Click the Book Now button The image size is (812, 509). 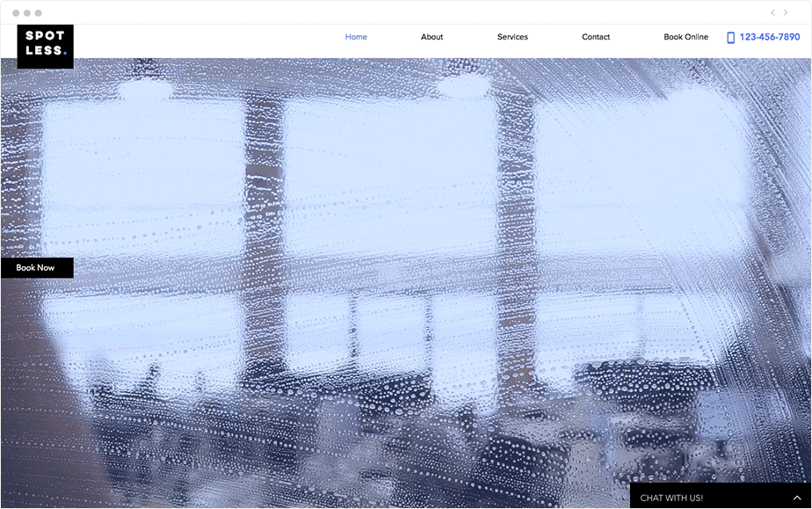click(37, 268)
